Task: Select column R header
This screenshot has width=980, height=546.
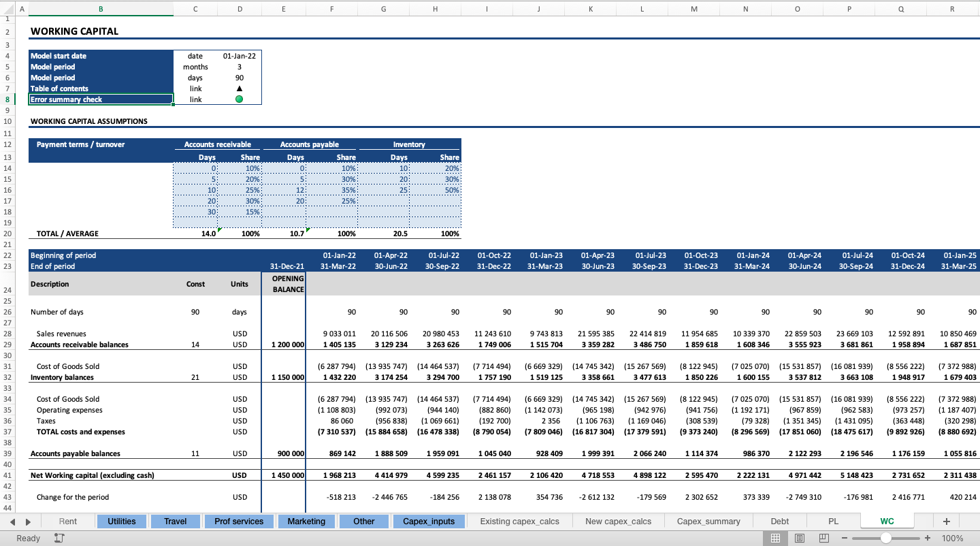Action: (x=952, y=9)
